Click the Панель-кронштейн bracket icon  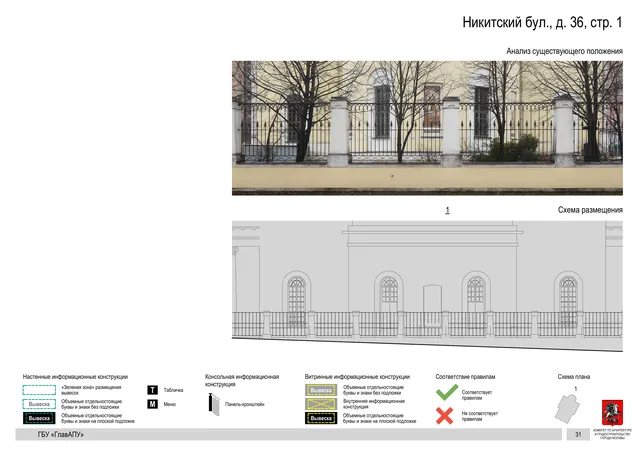(x=214, y=404)
